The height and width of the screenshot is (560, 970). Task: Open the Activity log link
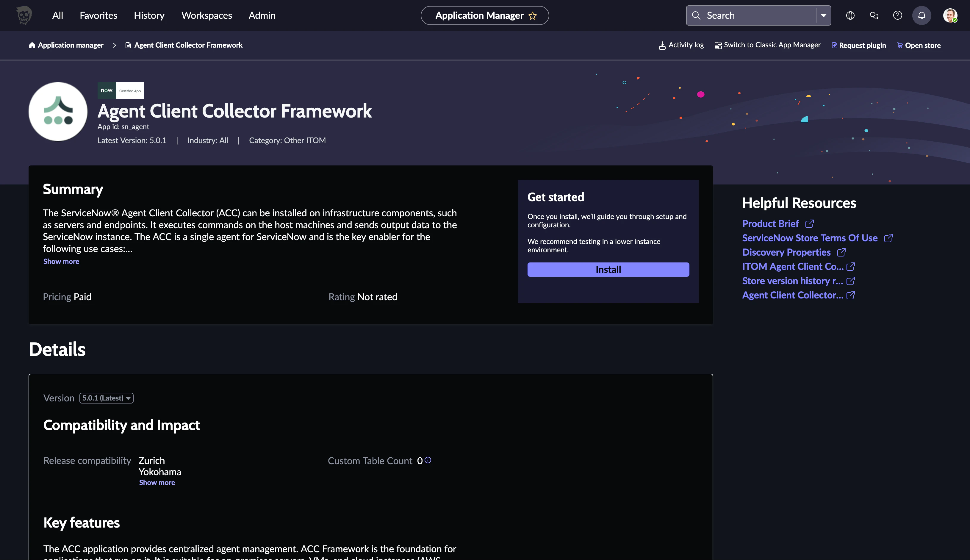click(x=686, y=45)
